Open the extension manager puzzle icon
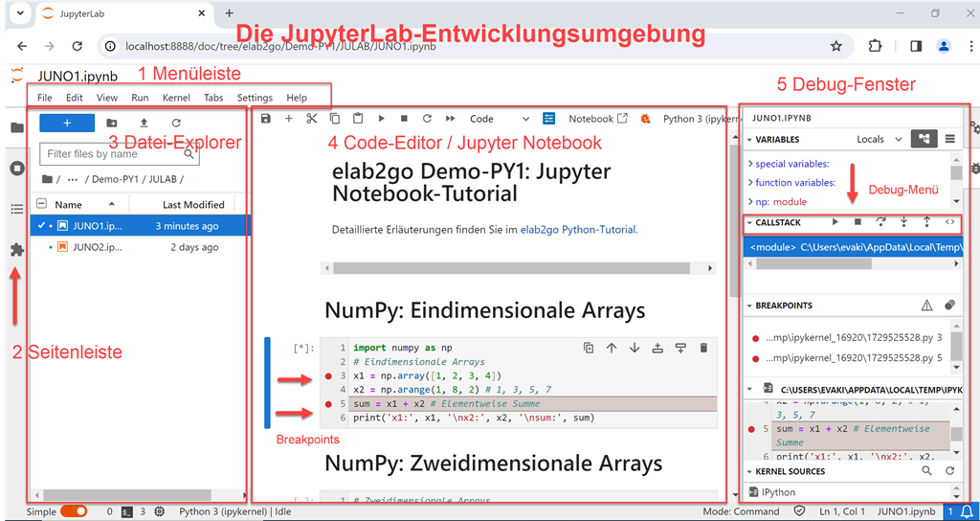This screenshot has width=980, height=521. 17,250
